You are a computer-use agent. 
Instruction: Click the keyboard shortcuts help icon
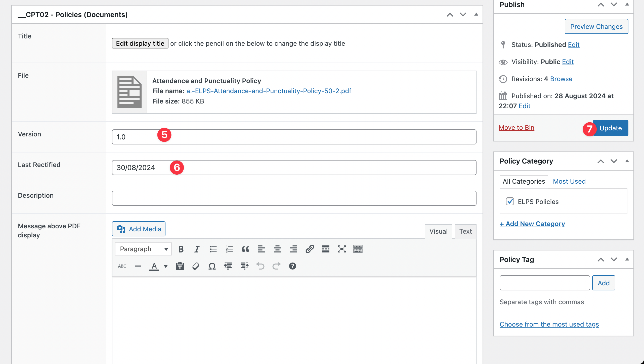[292, 266]
